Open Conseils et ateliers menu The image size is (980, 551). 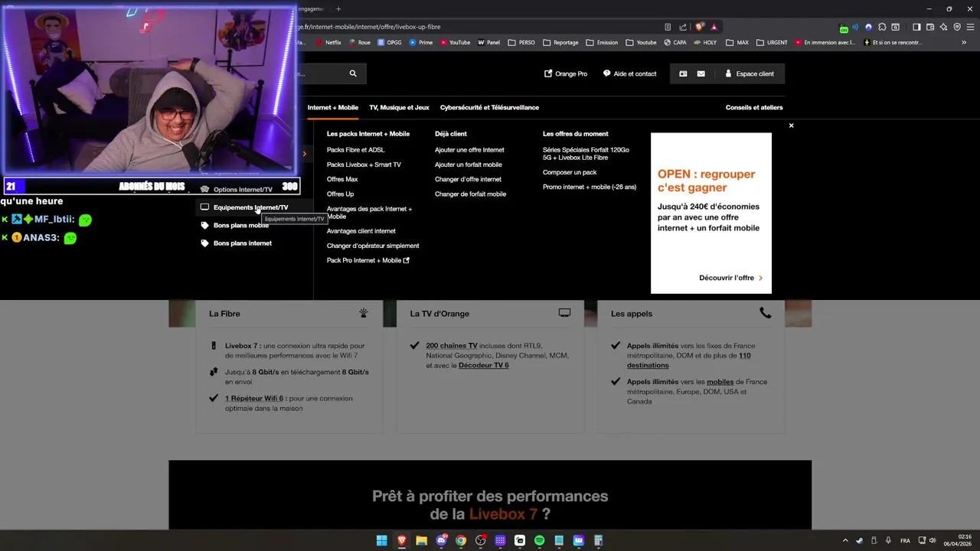coord(754,107)
